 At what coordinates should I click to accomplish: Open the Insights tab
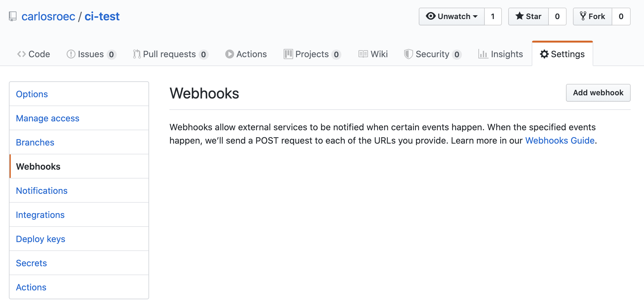pos(501,54)
